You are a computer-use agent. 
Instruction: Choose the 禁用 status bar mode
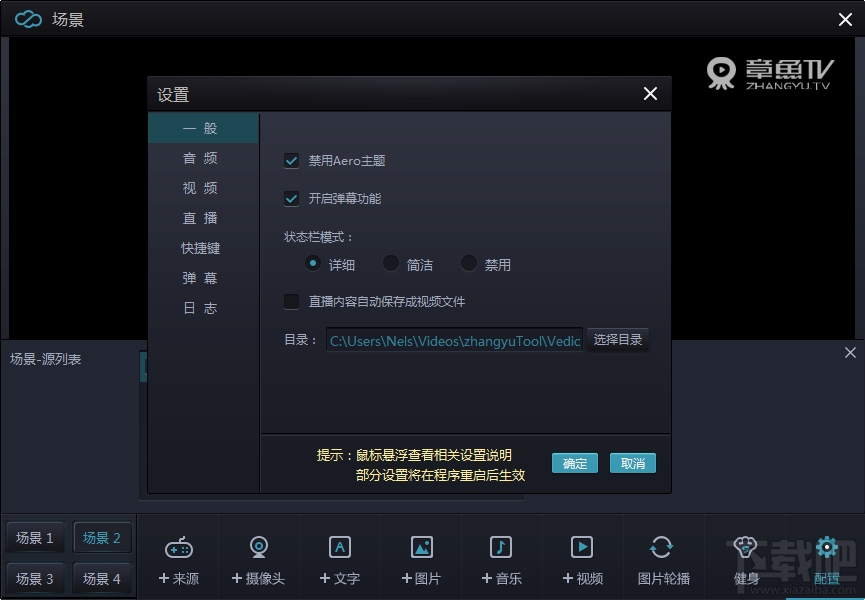tap(469, 263)
